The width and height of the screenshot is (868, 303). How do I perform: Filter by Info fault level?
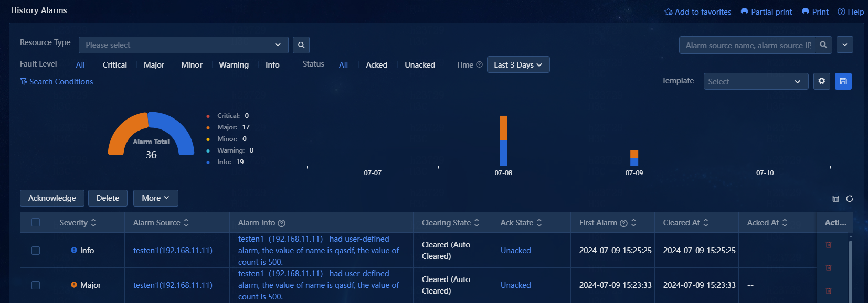coord(272,65)
